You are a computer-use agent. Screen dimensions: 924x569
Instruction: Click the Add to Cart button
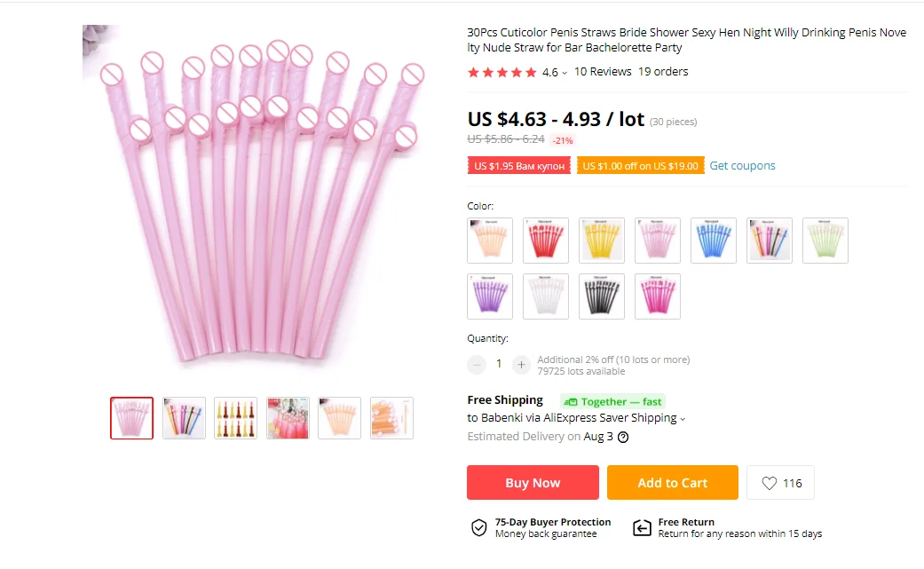pos(672,483)
